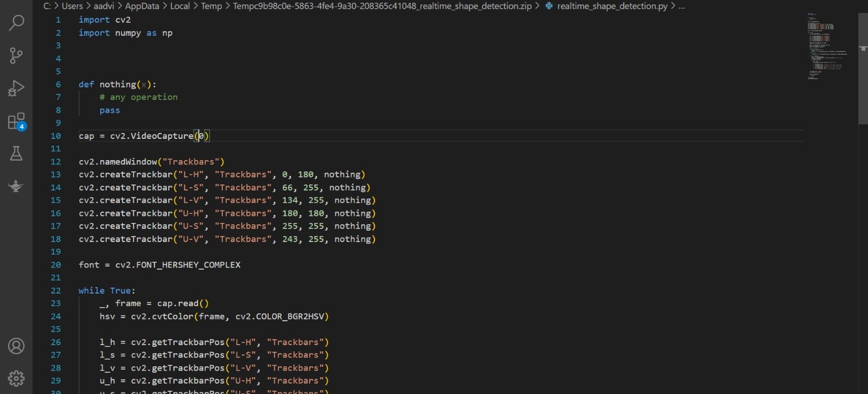Viewport: 868px width, 394px height.
Task: Click value 243 in U-V trackbar line
Action: tap(290, 239)
